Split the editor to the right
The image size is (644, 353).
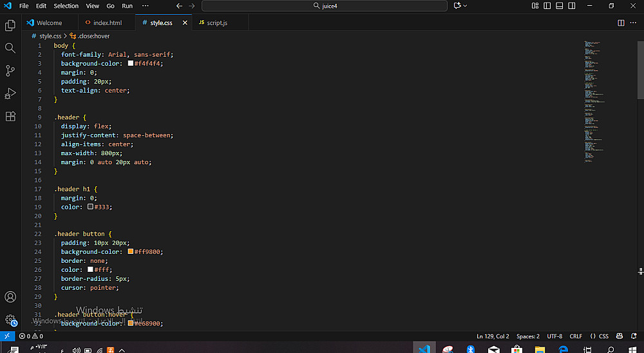coord(621,23)
